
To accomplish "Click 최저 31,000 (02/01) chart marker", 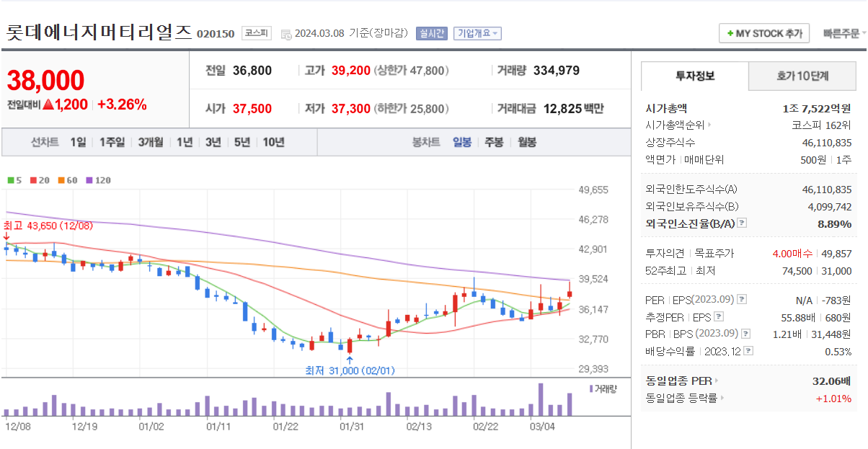I will 350,370.
